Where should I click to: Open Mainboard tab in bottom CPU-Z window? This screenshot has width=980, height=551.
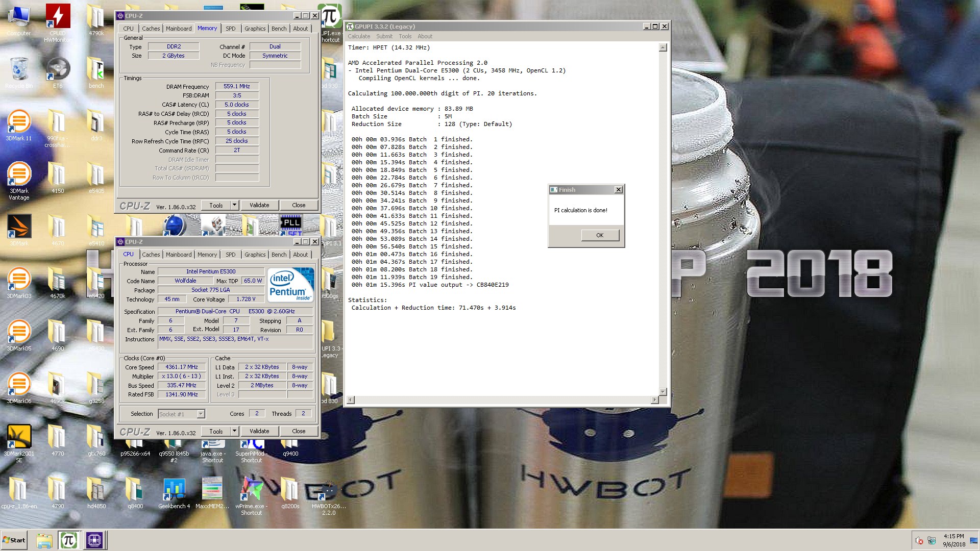point(179,255)
